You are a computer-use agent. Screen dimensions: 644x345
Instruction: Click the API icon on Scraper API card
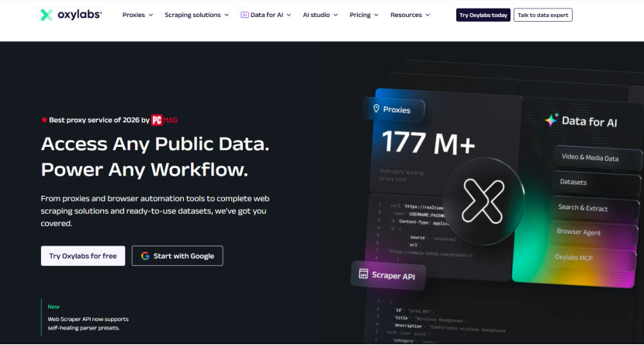362,274
